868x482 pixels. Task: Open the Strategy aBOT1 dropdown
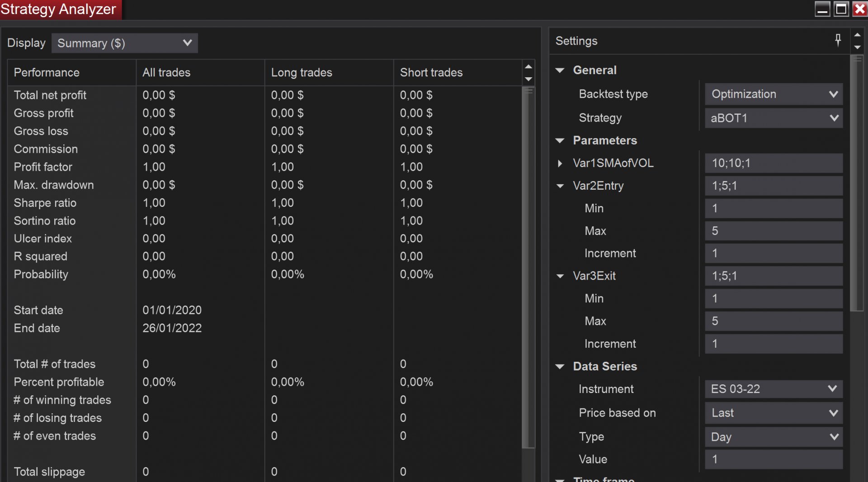(774, 118)
